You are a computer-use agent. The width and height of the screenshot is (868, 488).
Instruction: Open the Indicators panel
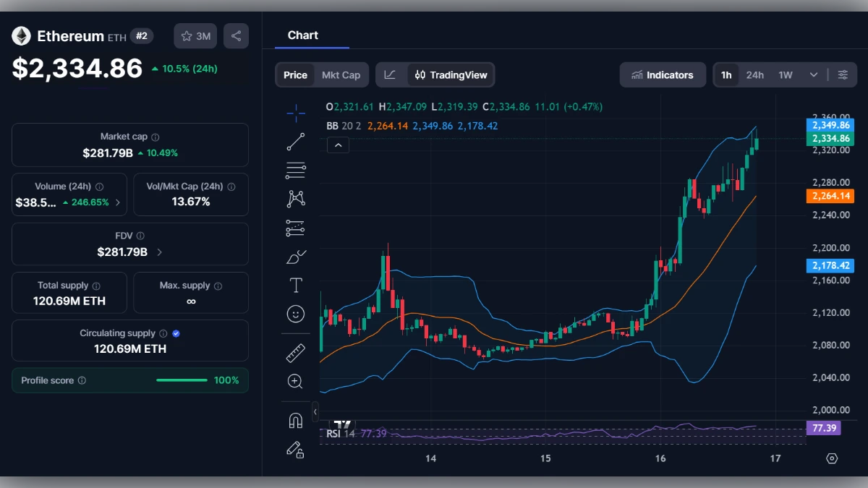click(663, 74)
